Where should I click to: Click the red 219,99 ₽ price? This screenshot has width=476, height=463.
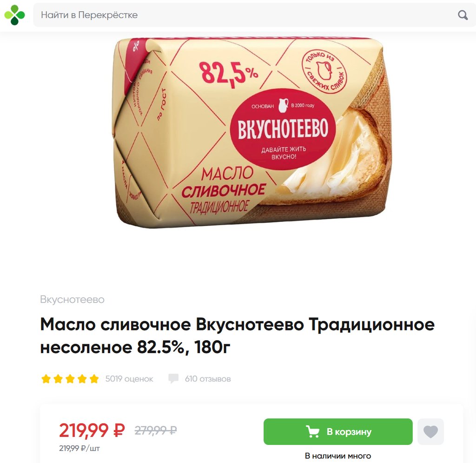tap(92, 430)
